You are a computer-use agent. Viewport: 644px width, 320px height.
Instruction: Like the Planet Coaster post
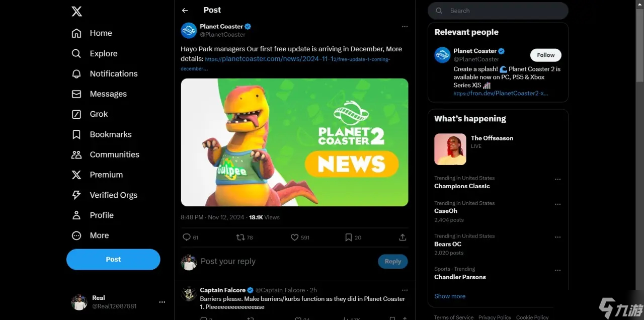[x=295, y=237]
